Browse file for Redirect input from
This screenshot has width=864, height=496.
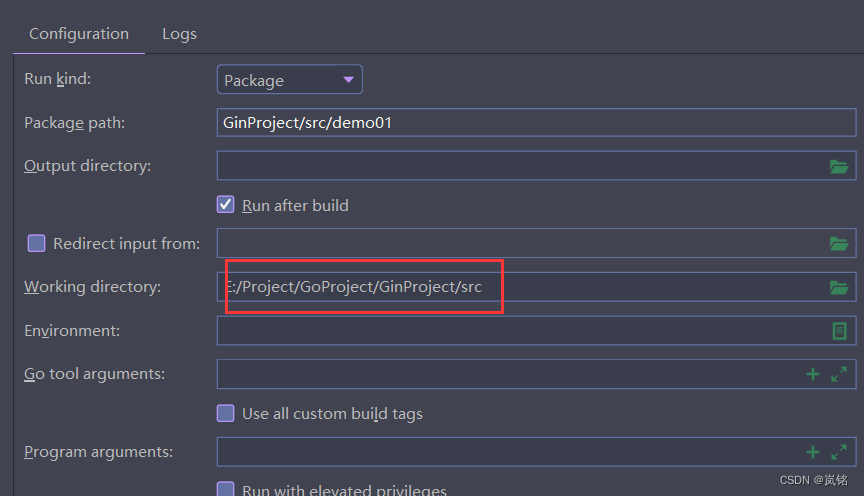coord(839,243)
